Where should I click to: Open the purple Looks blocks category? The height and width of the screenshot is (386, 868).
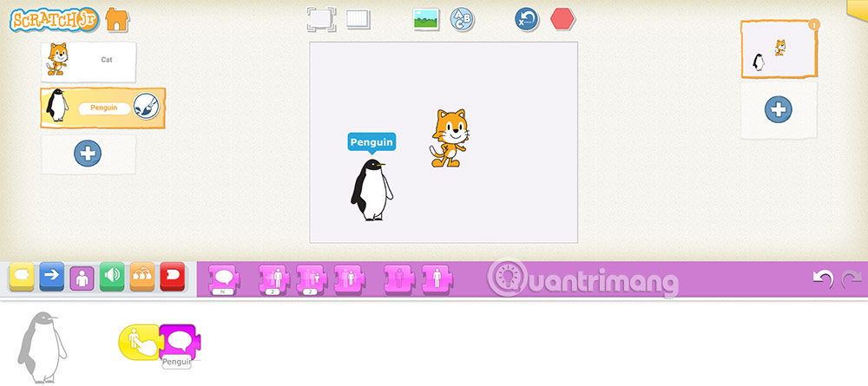[x=82, y=278]
